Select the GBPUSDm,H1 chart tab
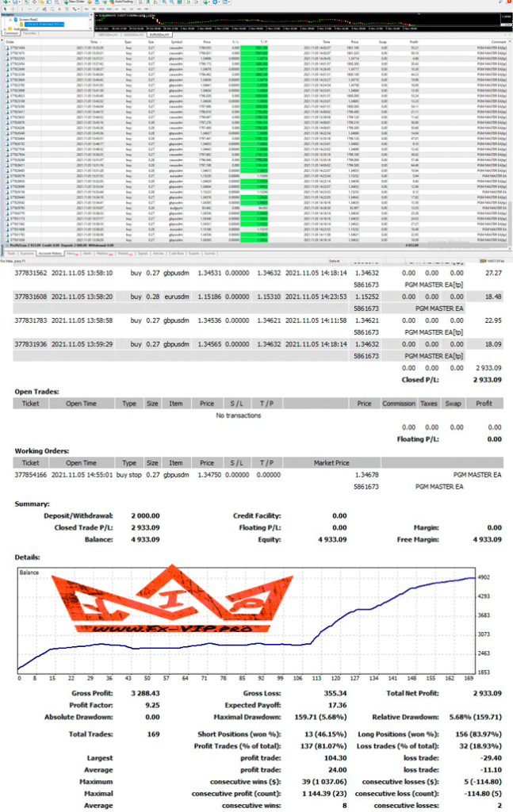The image size is (513, 812). point(108,34)
